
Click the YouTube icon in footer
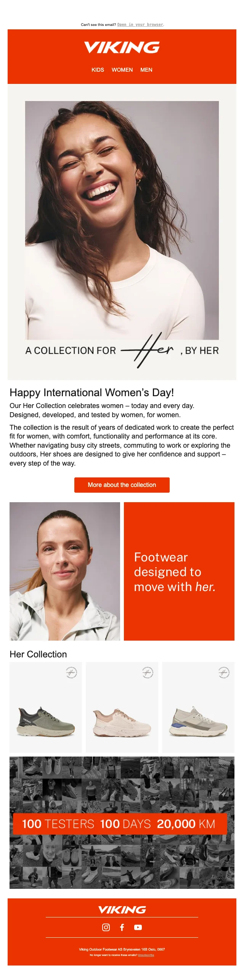coord(138,927)
